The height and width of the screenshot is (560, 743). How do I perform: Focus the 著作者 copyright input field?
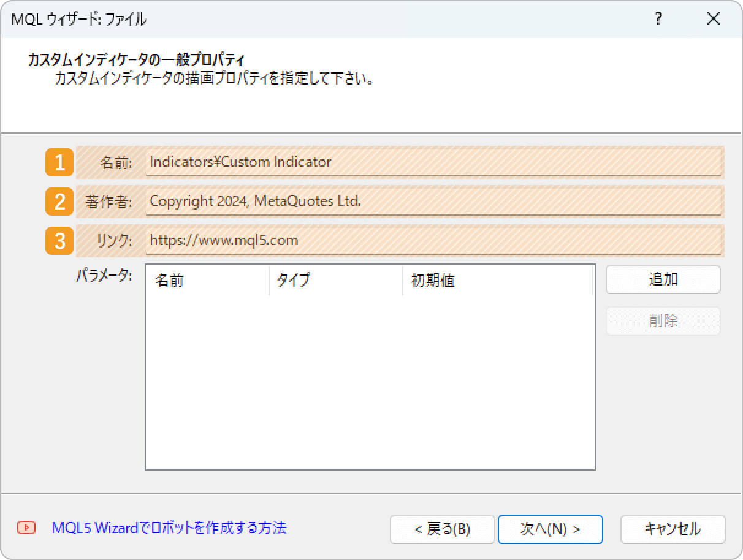tap(433, 202)
